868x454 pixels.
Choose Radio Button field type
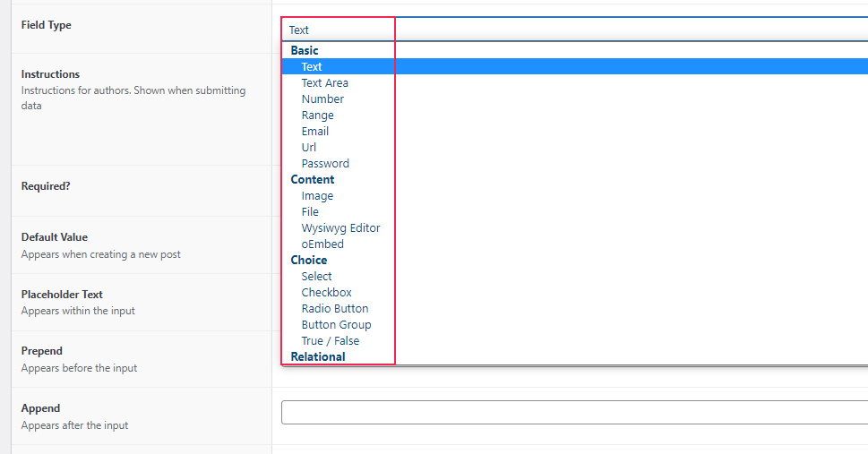click(x=335, y=308)
